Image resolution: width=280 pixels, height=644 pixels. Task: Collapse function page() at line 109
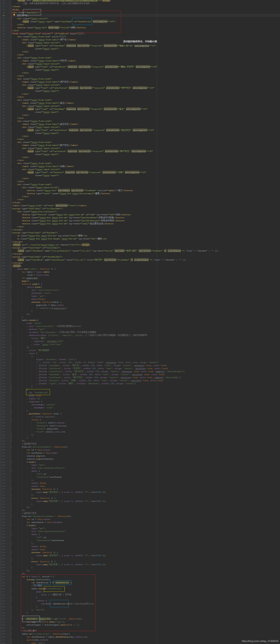pyautogui.click(x=11, y=284)
